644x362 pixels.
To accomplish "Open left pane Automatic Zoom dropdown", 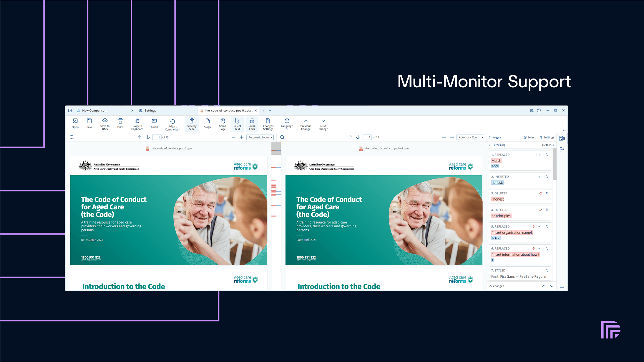I will coord(260,137).
